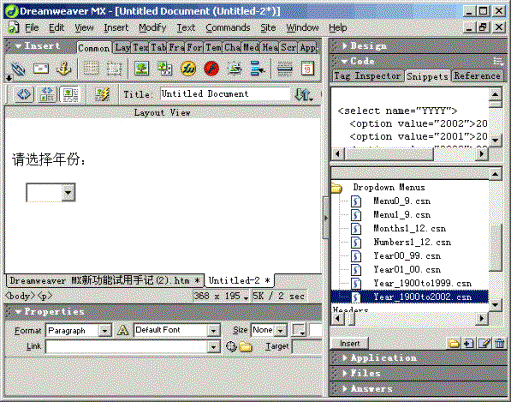Viewport: 511px width, 402px height.
Task: Collapse the Insert bar panel
Action: [19, 46]
